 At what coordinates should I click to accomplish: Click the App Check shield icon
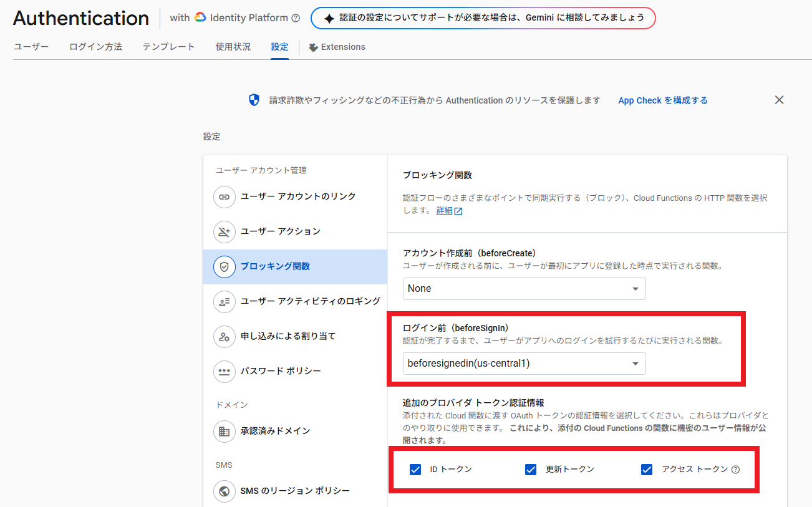(x=254, y=100)
